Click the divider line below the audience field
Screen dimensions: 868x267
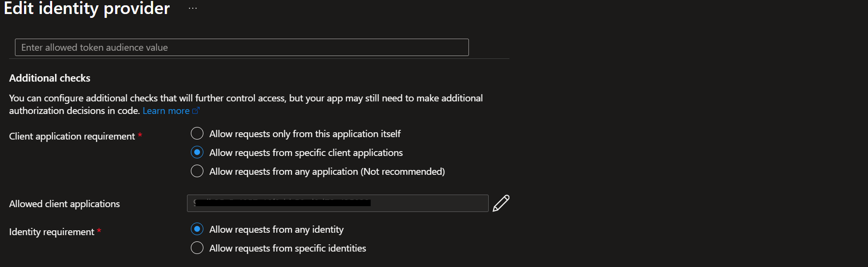pos(259,59)
